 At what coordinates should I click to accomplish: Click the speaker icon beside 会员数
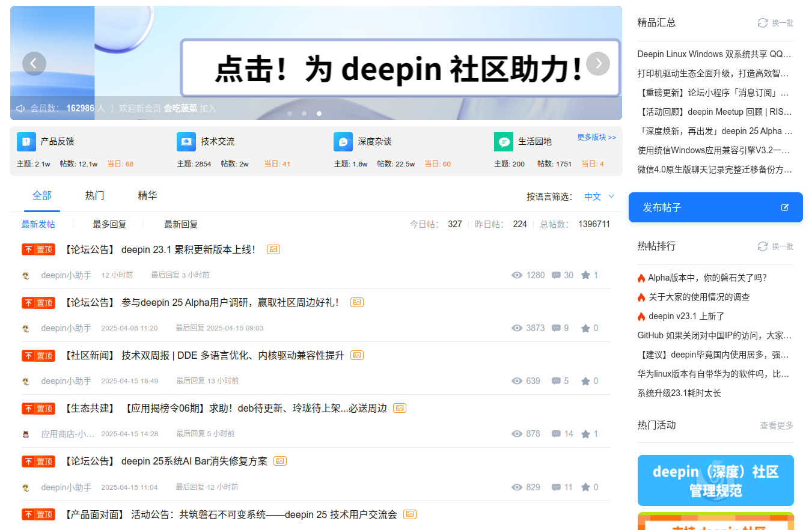tap(20, 108)
